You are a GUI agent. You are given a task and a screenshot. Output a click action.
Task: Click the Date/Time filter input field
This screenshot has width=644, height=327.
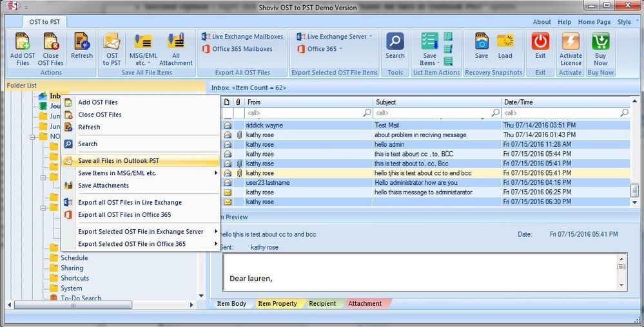(x=565, y=113)
